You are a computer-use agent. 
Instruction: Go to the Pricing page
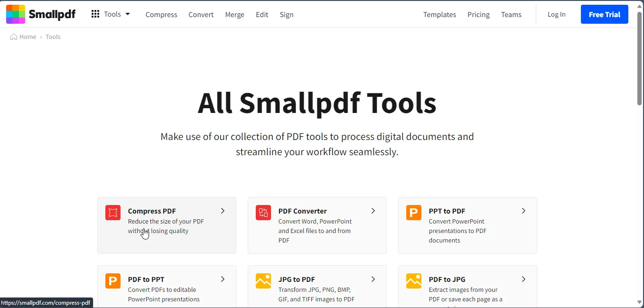478,15
